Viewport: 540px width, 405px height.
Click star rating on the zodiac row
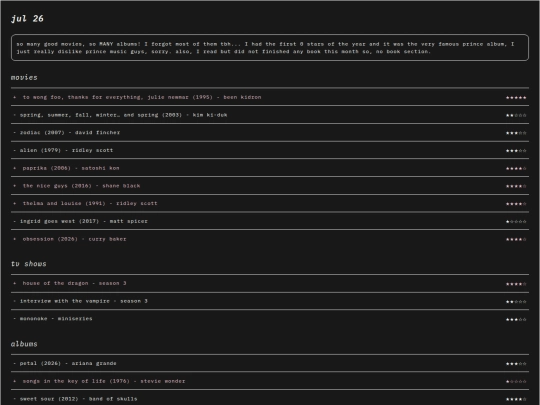(x=516, y=133)
